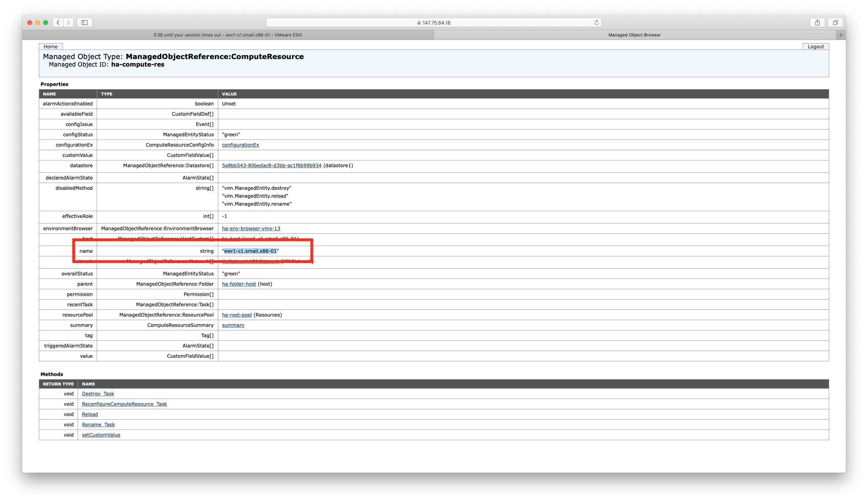The width and height of the screenshot is (868, 502).
Task: Click the "vim.ManagedEntity.rename" value
Action: click(x=257, y=204)
